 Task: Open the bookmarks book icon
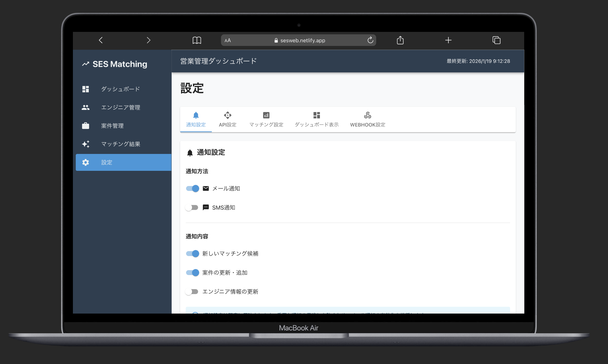(197, 40)
